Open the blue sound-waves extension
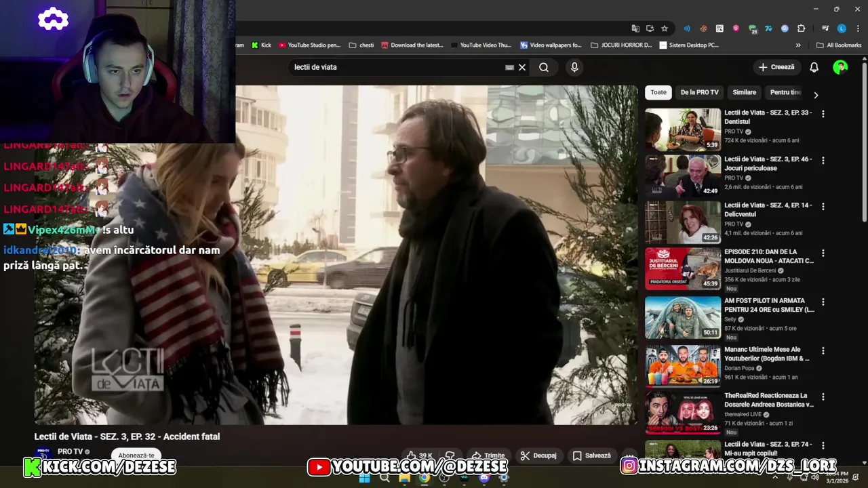868x488 pixels. 687,28
